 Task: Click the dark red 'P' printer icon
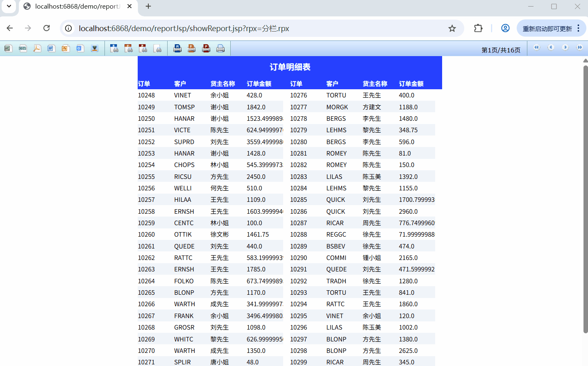coord(206,48)
